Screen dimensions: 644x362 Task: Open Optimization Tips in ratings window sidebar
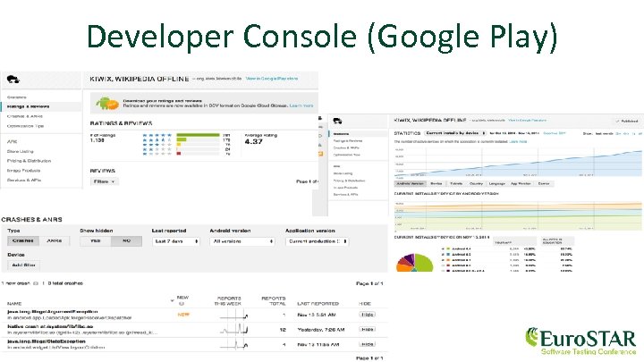pos(25,126)
